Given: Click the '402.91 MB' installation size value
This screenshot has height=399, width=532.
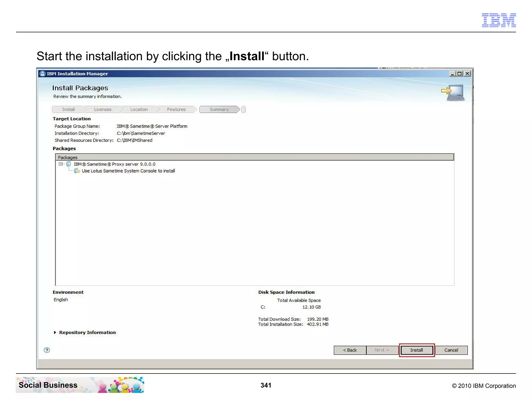Looking at the screenshot, I should [x=318, y=324].
